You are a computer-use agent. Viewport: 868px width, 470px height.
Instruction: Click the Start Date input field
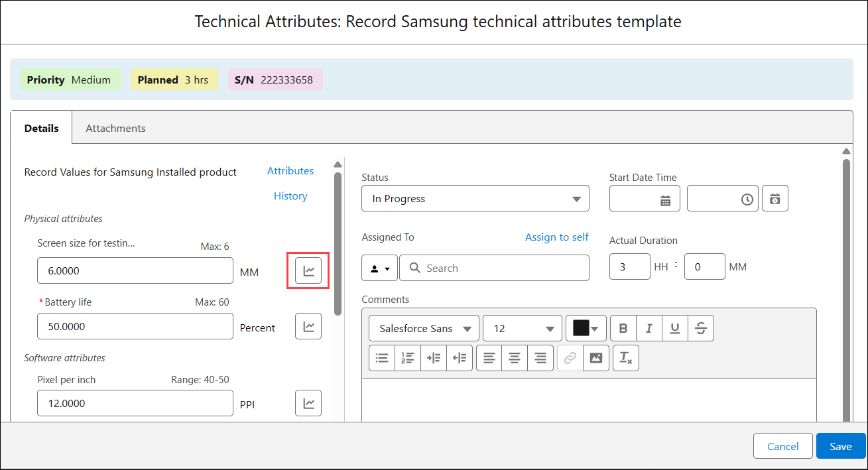[x=645, y=198]
